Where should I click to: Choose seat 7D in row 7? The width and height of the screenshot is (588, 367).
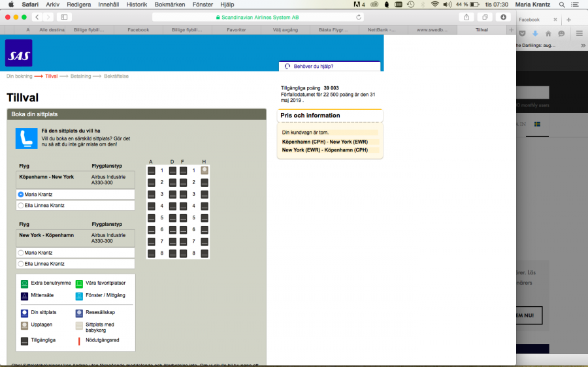tap(172, 242)
